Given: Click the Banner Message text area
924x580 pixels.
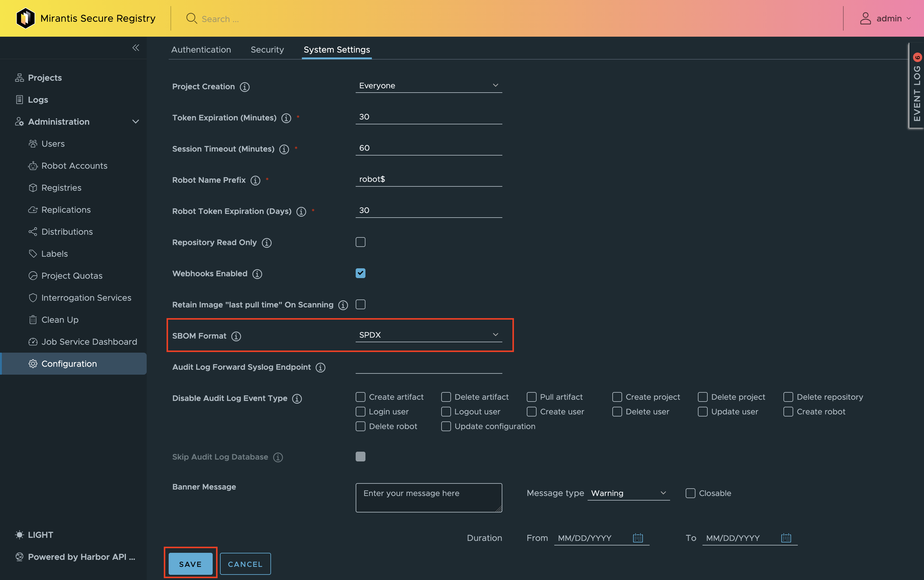Looking at the screenshot, I should pos(429,497).
